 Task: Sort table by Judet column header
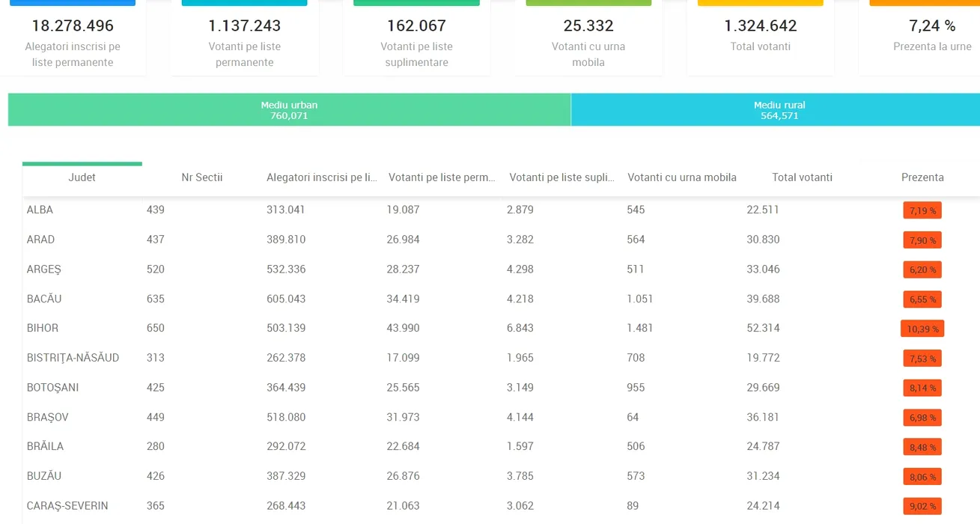point(82,177)
